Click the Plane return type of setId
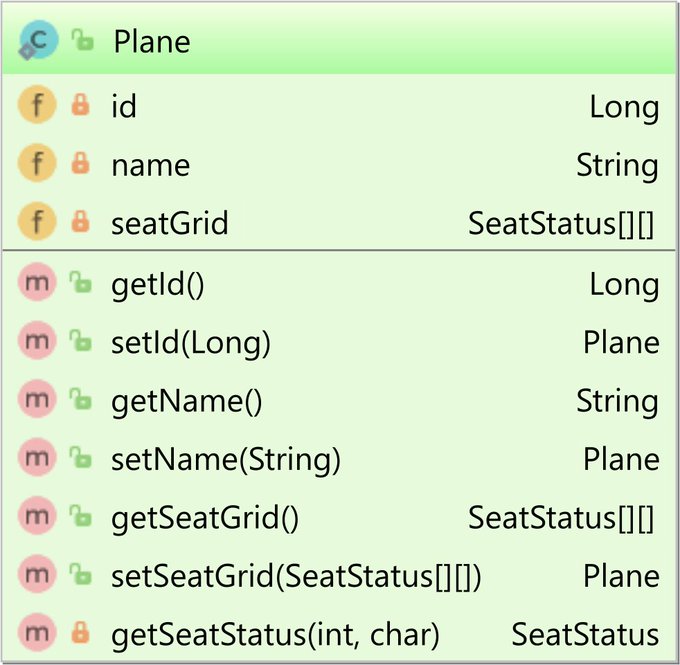 point(621,342)
